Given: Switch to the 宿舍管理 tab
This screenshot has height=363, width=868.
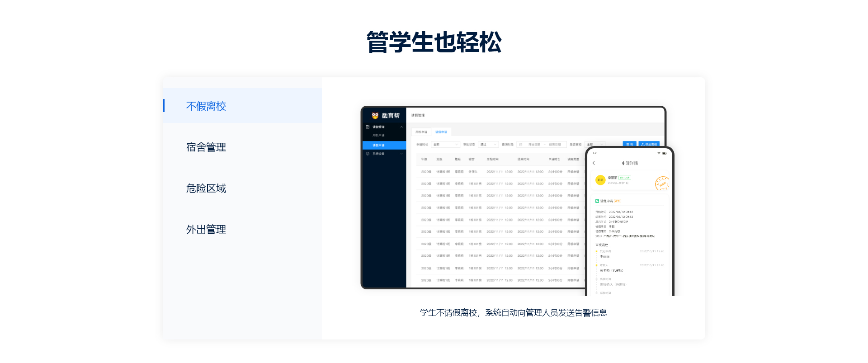Looking at the screenshot, I should pyautogui.click(x=206, y=147).
